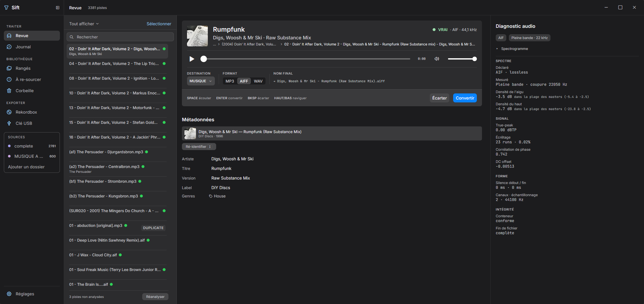
Task: Open Clé USB export icon
Action: coord(9,123)
